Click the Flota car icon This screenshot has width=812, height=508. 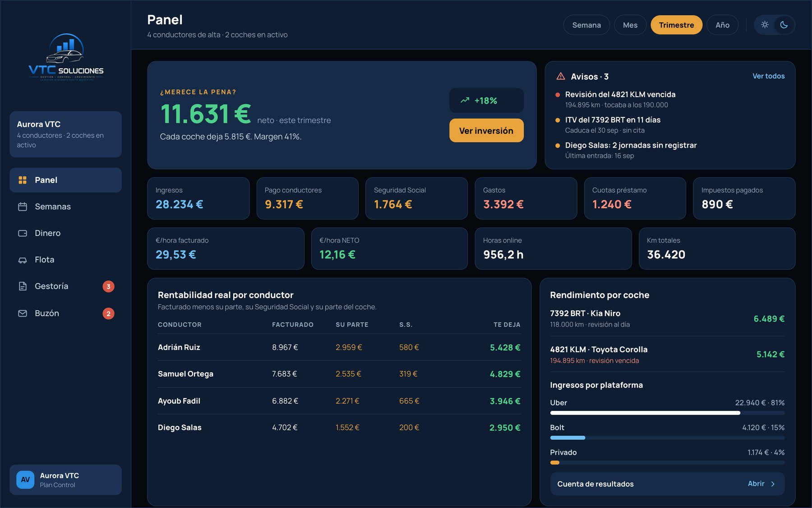23,260
